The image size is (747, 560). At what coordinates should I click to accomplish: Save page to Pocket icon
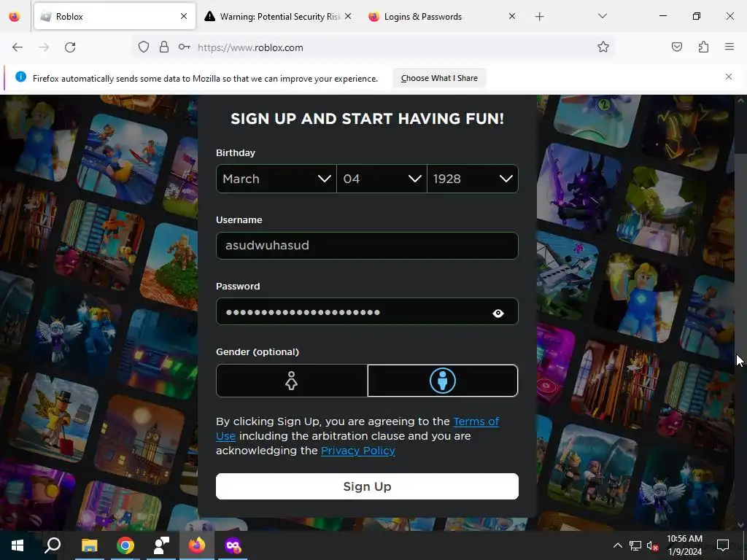click(x=676, y=47)
